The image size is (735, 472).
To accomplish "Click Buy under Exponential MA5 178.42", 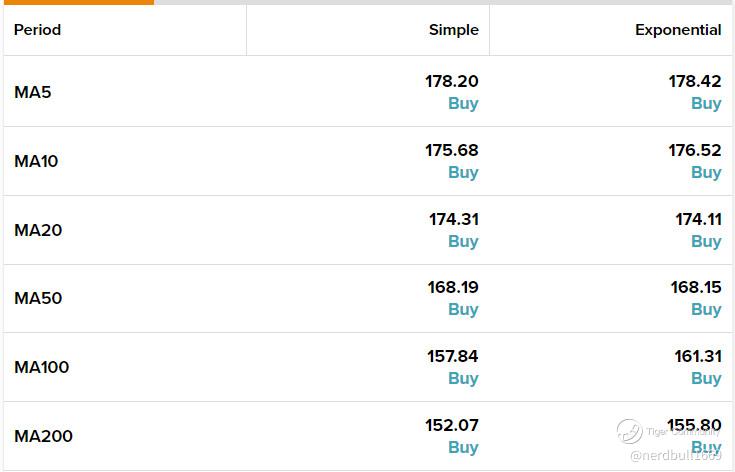I will pos(706,103).
